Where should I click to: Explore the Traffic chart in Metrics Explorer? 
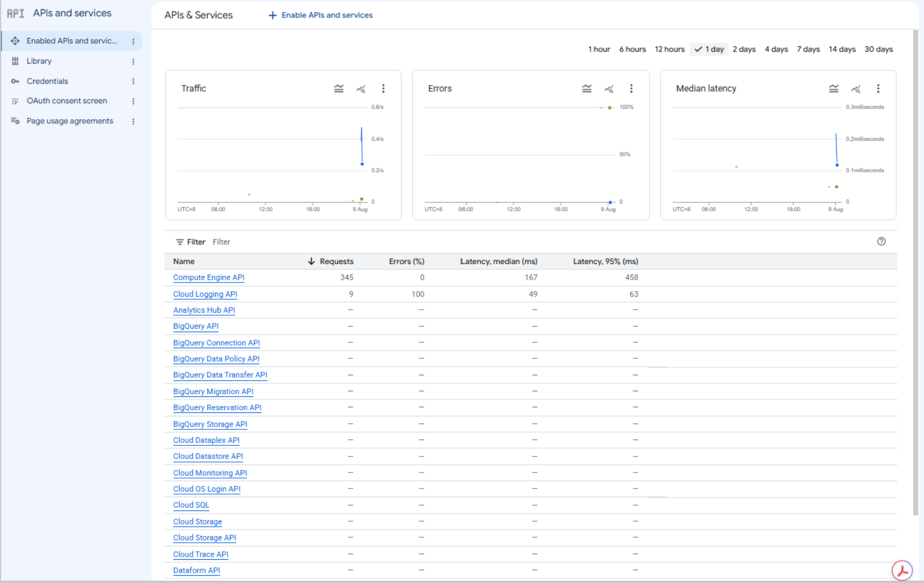(x=361, y=89)
